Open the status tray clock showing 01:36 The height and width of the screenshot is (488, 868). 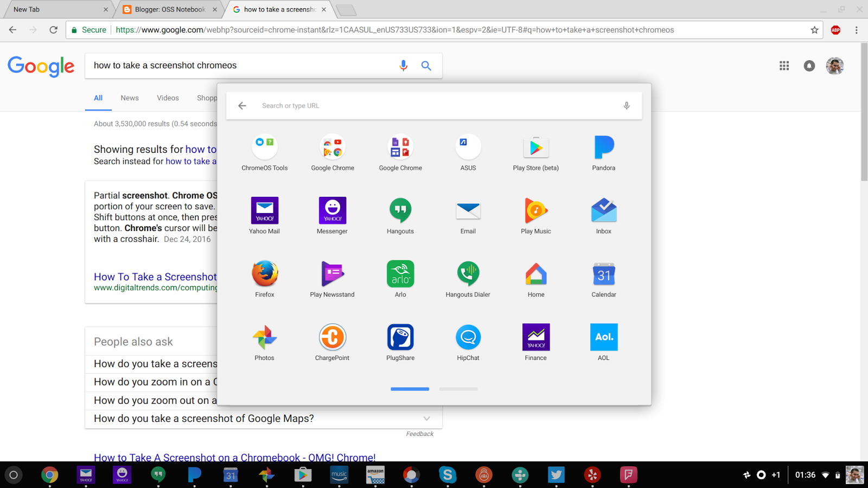(805, 475)
